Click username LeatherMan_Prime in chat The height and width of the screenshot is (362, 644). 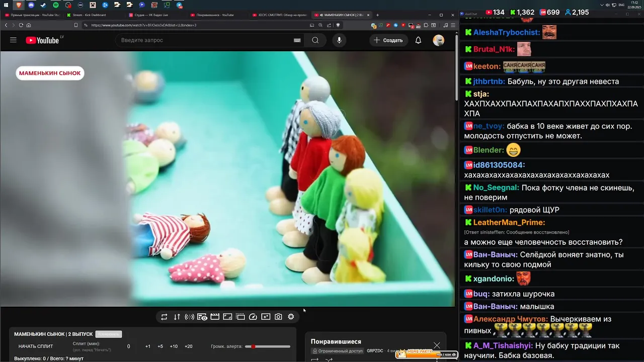(509, 222)
